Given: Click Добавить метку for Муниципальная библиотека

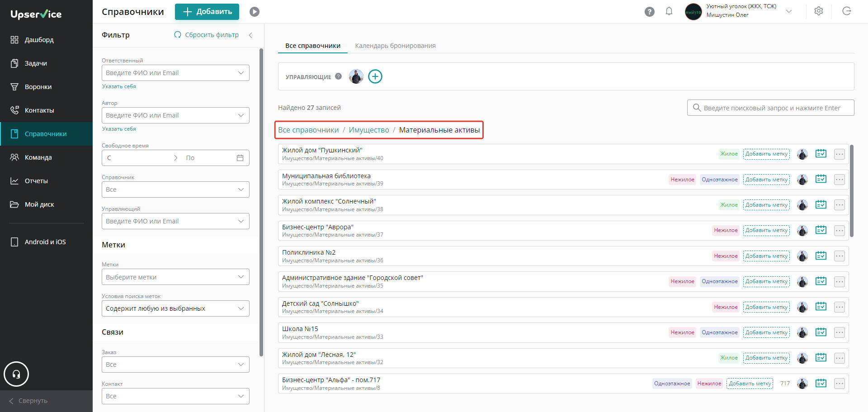Looking at the screenshot, I should click(766, 180).
